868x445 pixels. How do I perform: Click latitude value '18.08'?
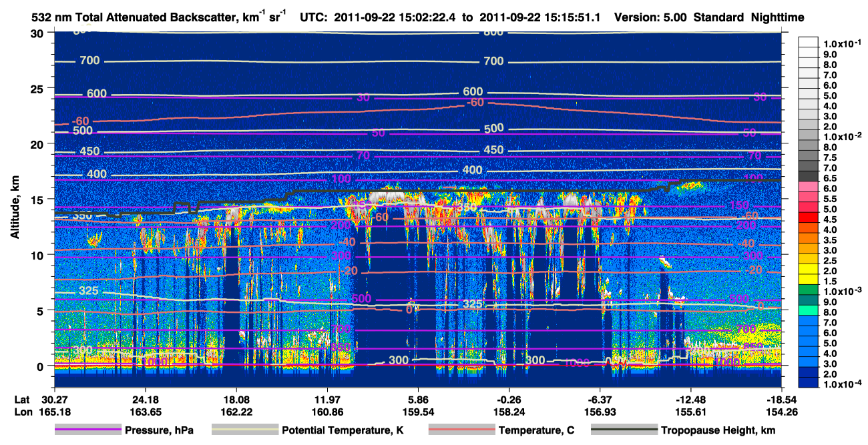tap(236, 400)
